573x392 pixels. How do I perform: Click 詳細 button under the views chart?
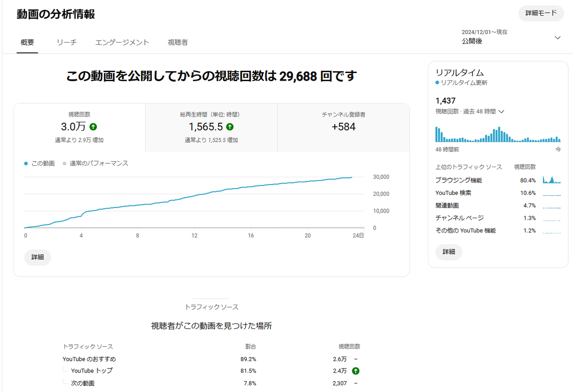pos(38,257)
